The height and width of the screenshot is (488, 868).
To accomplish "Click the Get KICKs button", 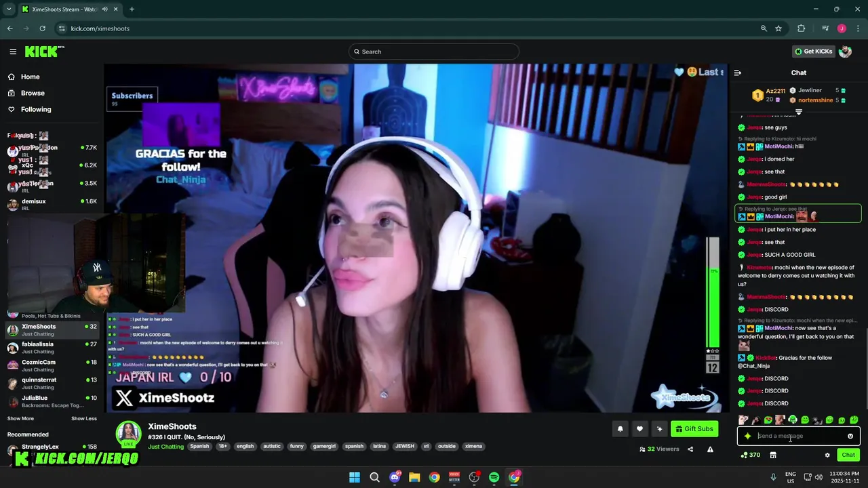I will tap(813, 52).
